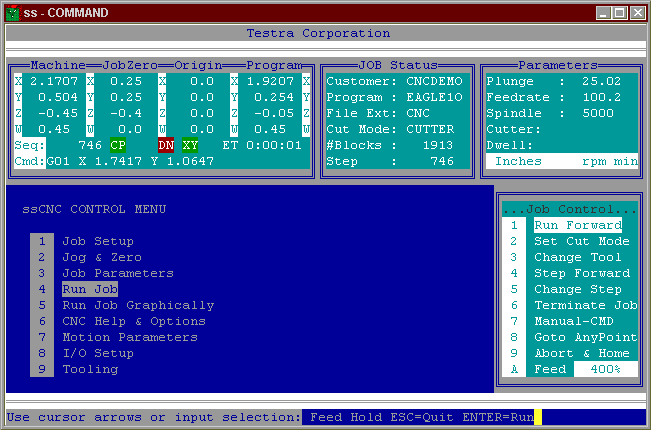Click the ss application icon in title bar
652x431 pixels.
coord(12,12)
